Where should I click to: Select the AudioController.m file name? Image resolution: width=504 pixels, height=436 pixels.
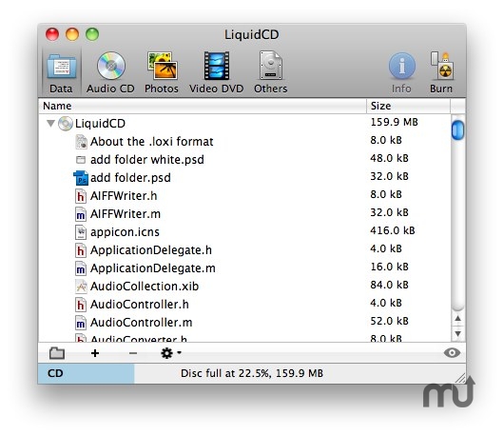(x=142, y=323)
